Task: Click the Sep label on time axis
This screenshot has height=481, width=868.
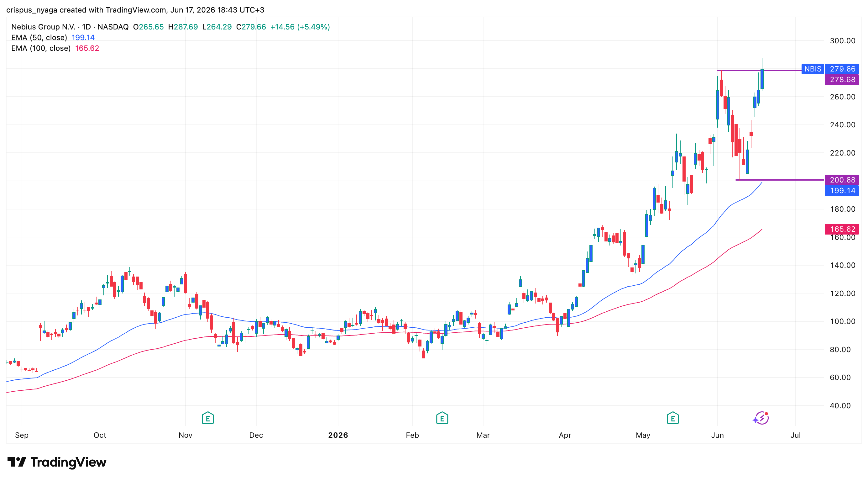Action: point(22,435)
